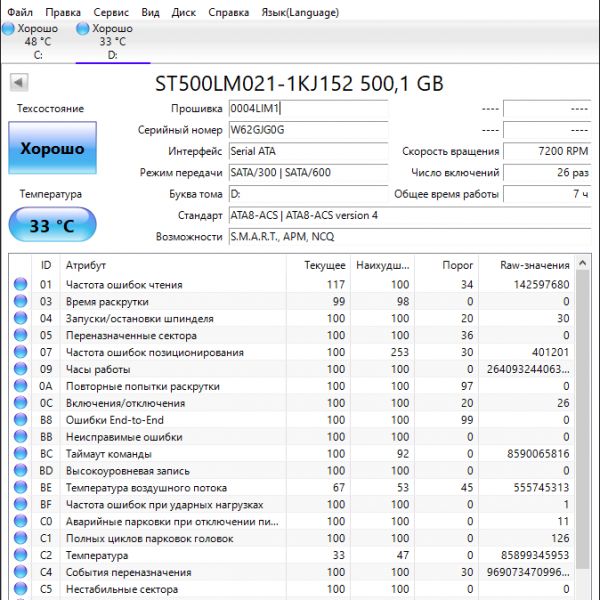The width and height of the screenshot is (600, 600).
Task: Open the Правка menu
Action: pos(63,12)
